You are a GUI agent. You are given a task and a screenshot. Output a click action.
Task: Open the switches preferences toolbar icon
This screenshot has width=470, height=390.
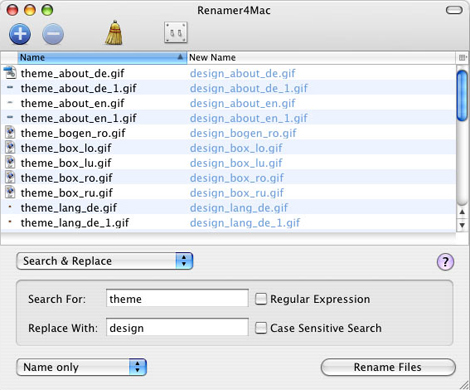[x=176, y=33]
